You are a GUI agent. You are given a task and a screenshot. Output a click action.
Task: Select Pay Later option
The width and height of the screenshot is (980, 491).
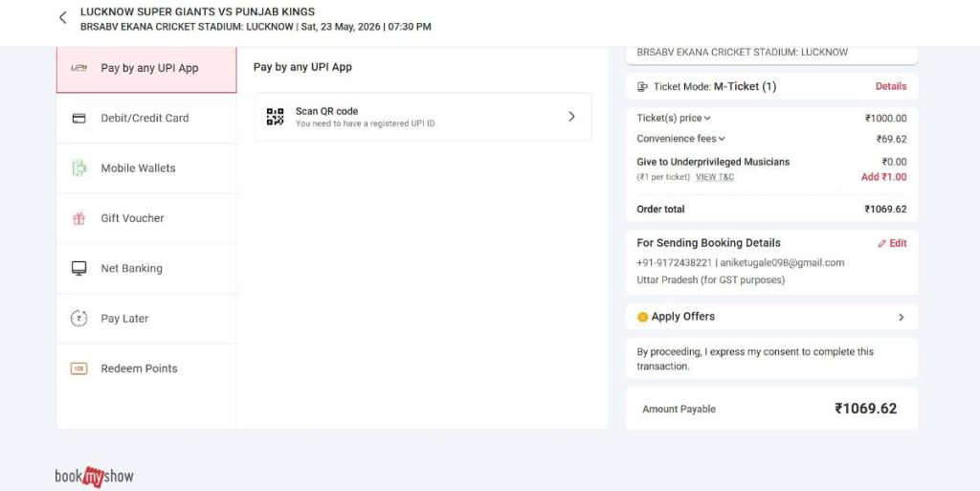(146, 318)
